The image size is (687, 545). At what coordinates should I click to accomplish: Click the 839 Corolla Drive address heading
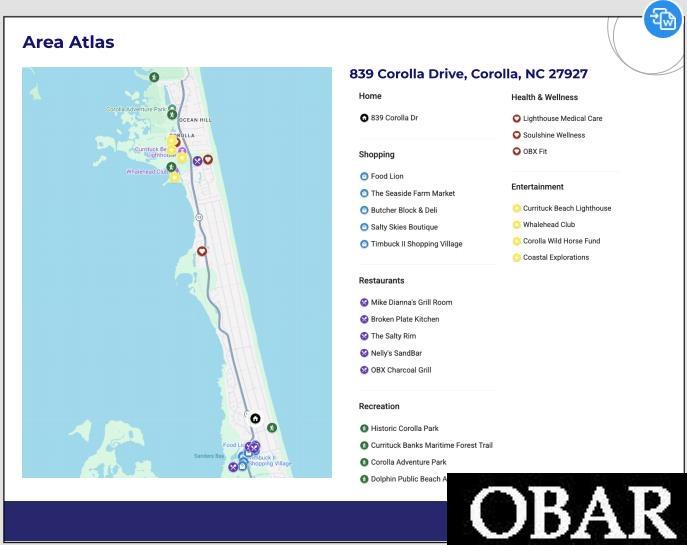tap(468, 74)
